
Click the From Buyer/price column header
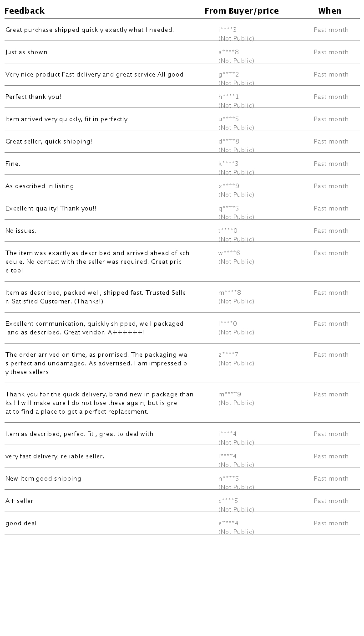[x=242, y=11]
